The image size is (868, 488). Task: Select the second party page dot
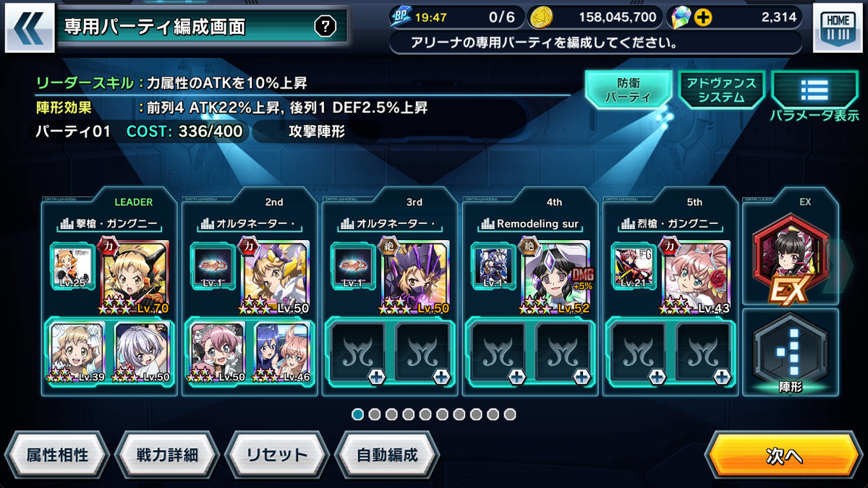375,414
